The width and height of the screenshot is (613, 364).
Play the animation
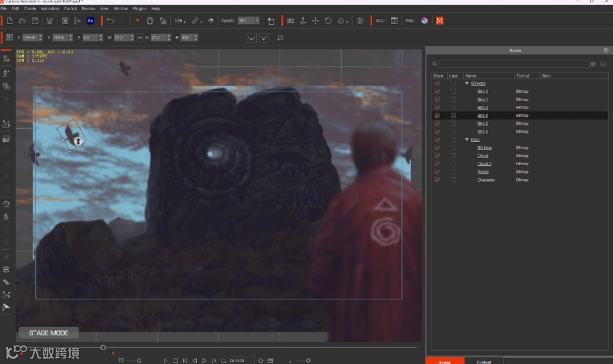pyautogui.click(x=165, y=360)
